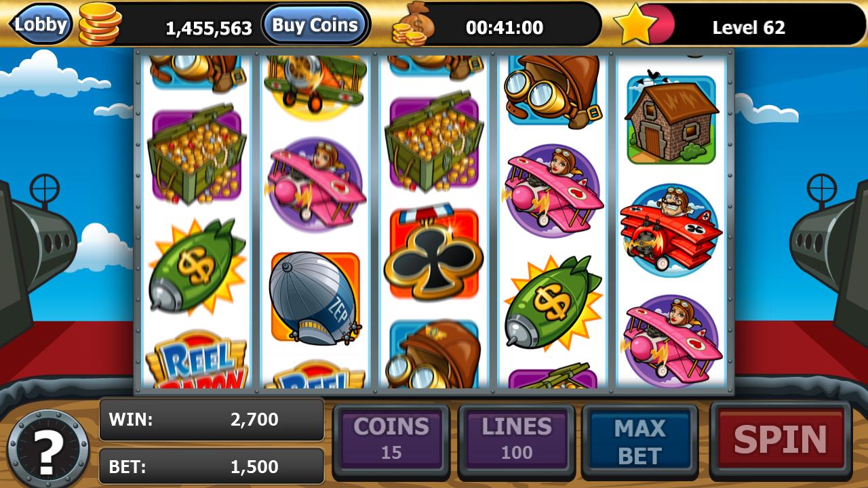The width and height of the screenshot is (868, 488).
Task: Tap the 00:41:00 bonus timer
Action: 505,27
